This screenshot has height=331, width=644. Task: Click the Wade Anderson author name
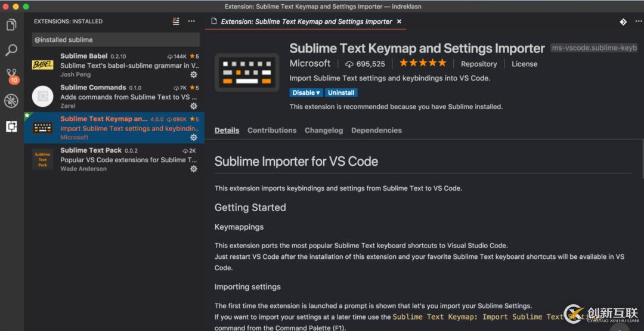coord(83,169)
